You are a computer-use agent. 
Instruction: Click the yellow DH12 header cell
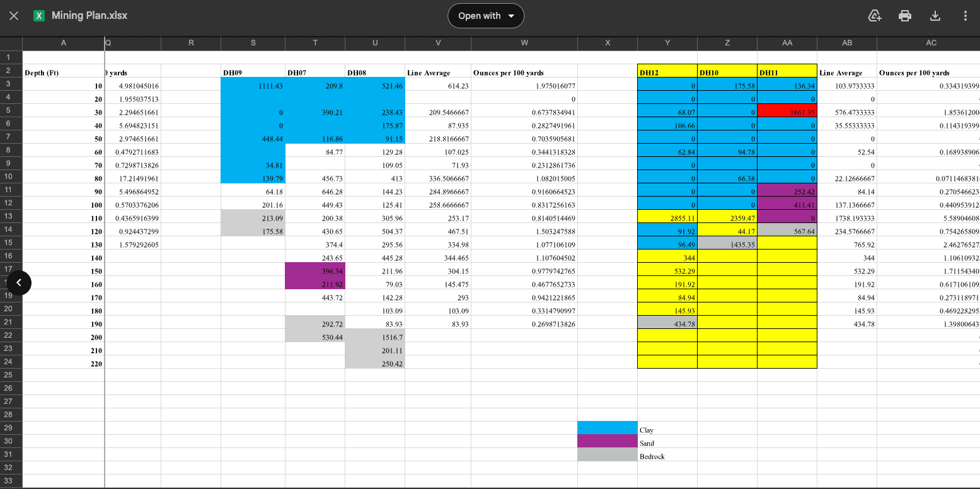tap(667, 72)
